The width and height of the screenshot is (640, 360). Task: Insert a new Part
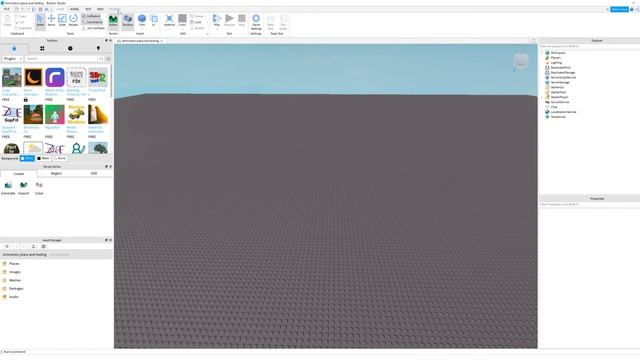click(x=142, y=20)
